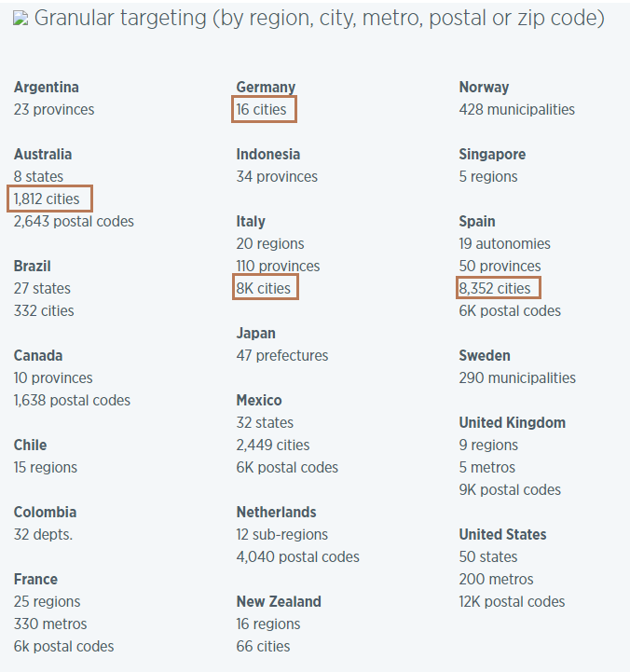Click Netherlands' 4,040 postal codes entry

297,557
